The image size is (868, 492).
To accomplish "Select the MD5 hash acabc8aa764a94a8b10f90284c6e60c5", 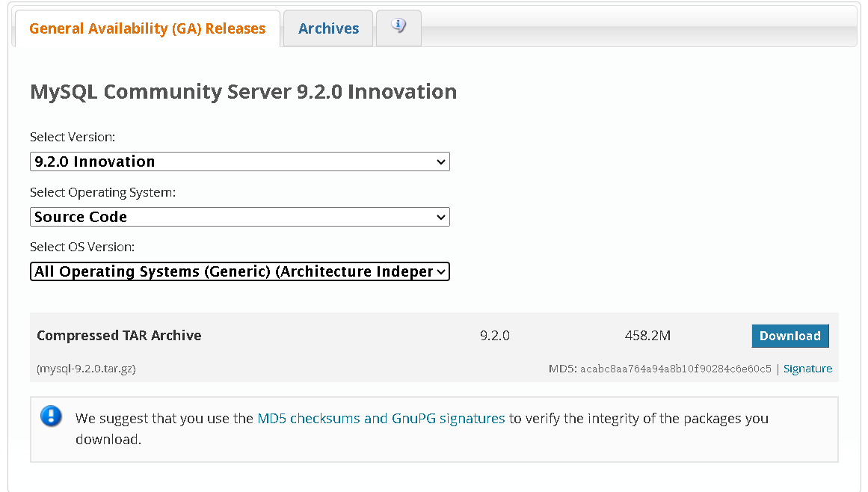I will 675,369.
